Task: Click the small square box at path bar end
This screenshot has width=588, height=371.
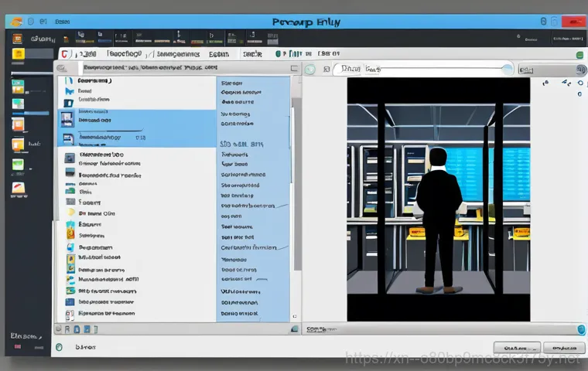Action: click(292, 69)
